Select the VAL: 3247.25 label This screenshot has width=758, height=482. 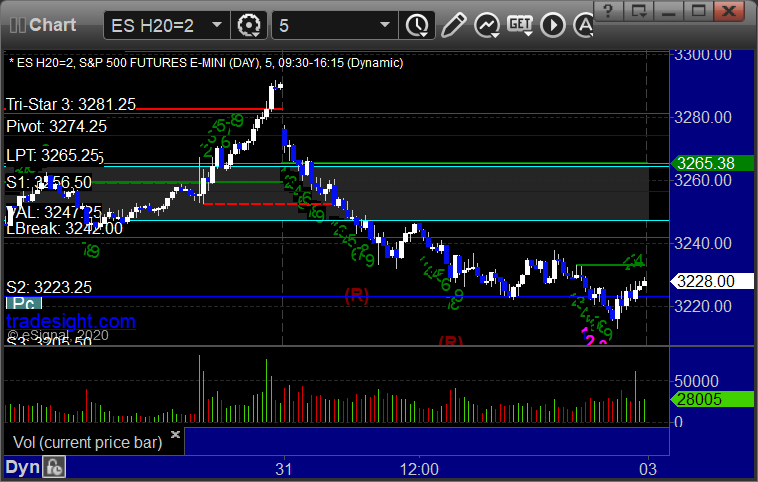coord(54,212)
